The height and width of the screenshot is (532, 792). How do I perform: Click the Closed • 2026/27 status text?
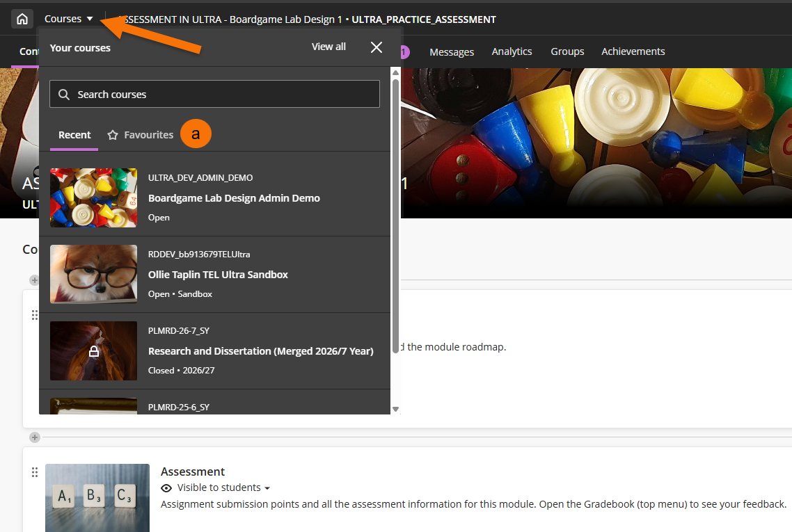click(x=182, y=371)
